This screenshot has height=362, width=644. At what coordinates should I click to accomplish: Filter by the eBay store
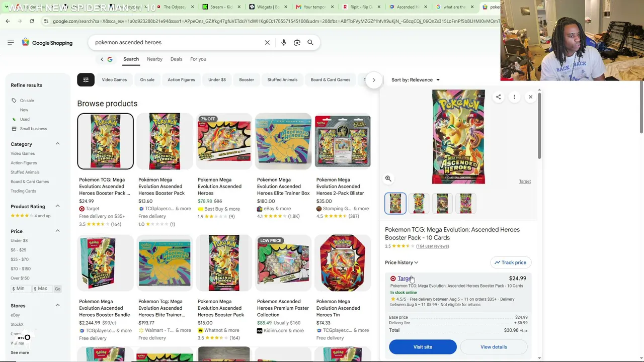point(15,315)
